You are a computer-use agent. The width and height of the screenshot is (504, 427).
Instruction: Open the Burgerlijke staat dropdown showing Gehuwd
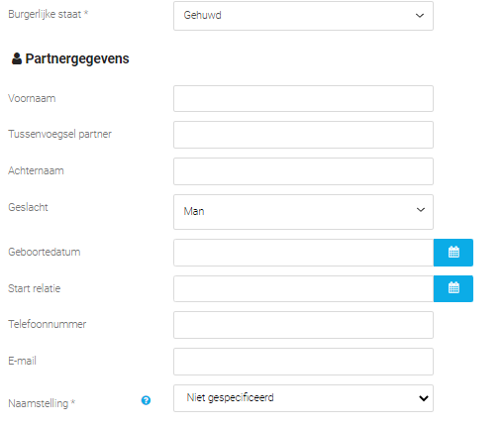303,16
